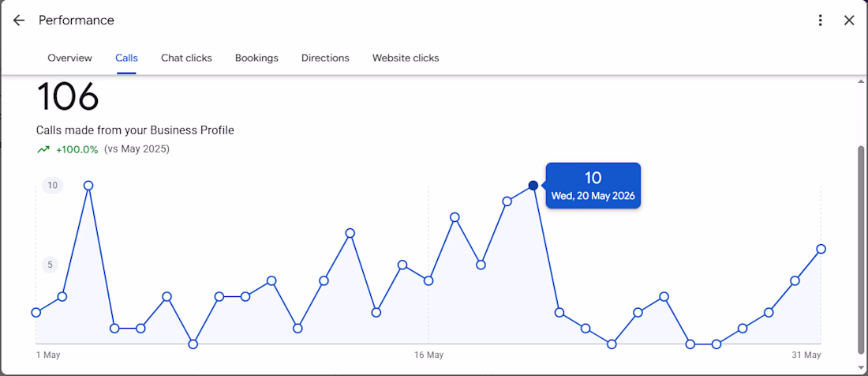Click the first data point at 1 May
Viewport: 868px width, 376px height.
(x=36, y=312)
